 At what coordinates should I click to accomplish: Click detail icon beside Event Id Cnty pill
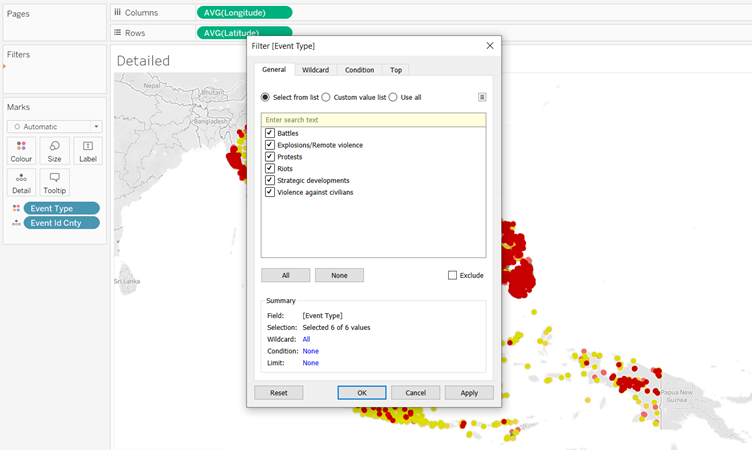(x=15, y=223)
